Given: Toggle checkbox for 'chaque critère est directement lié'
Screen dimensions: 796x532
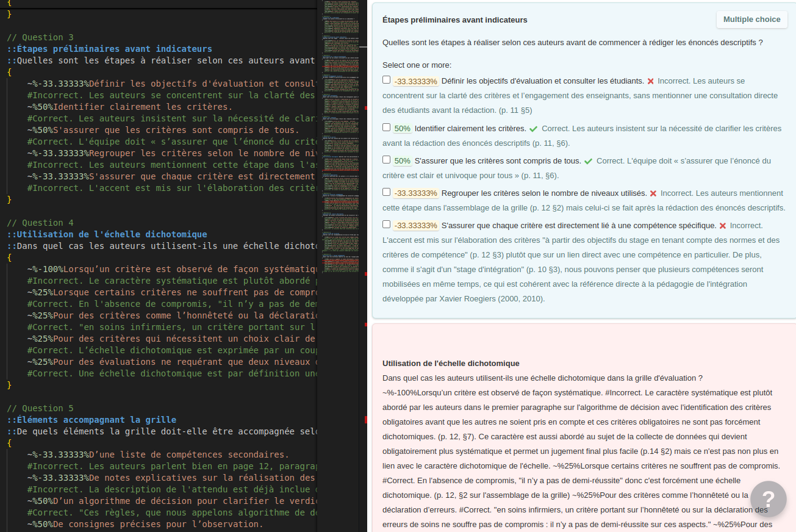Looking at the screenshot, I should (386, 225).
